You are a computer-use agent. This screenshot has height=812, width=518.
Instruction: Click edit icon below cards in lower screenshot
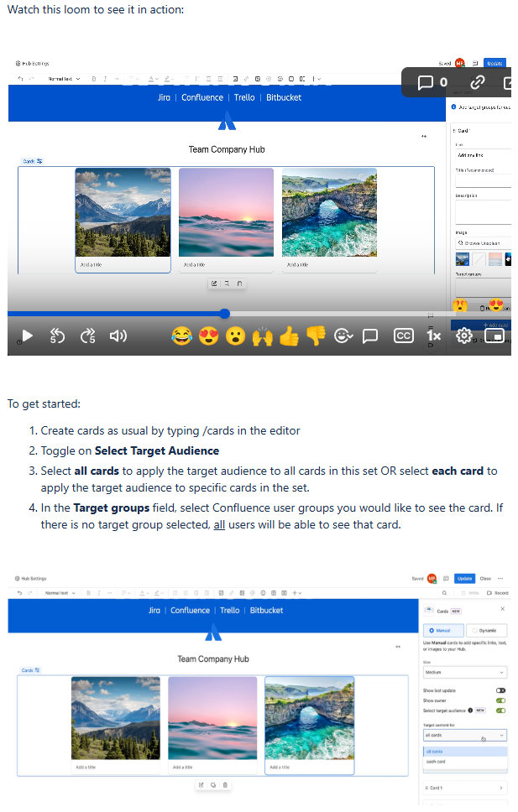click(201, 786)
